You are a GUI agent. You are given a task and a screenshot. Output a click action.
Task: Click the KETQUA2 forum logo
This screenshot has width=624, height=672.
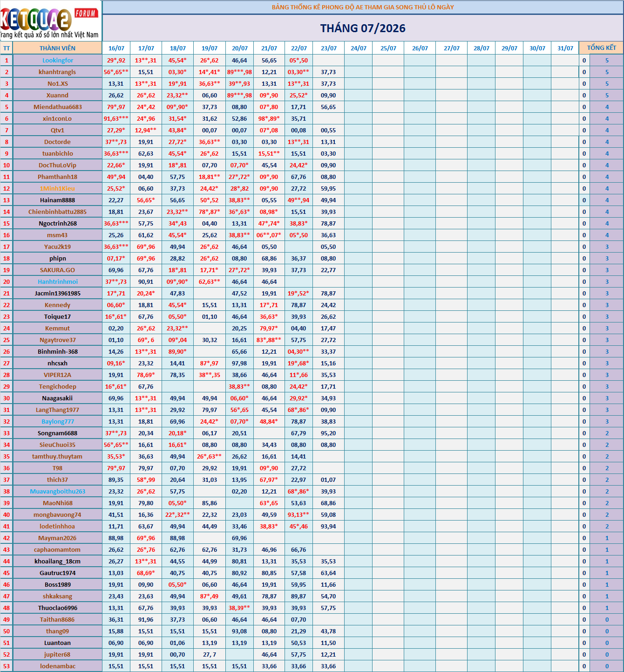point(50,21)
